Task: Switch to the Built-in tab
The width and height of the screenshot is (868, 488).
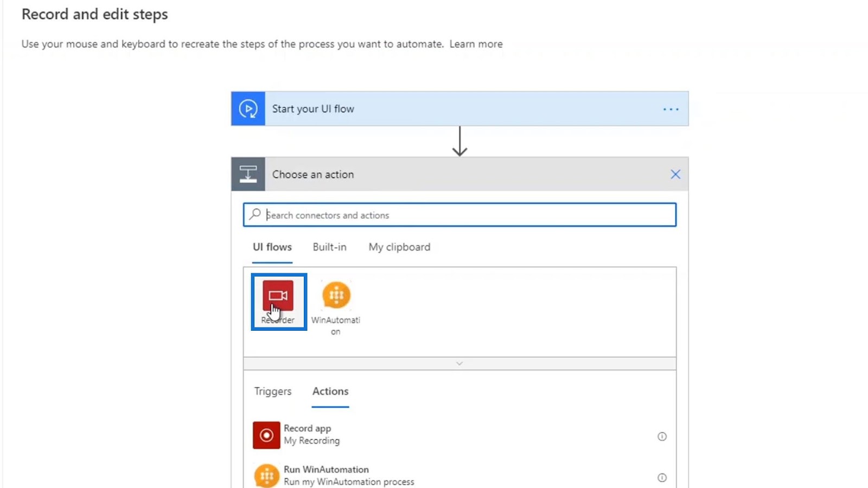Action: (x=329, y=247)
